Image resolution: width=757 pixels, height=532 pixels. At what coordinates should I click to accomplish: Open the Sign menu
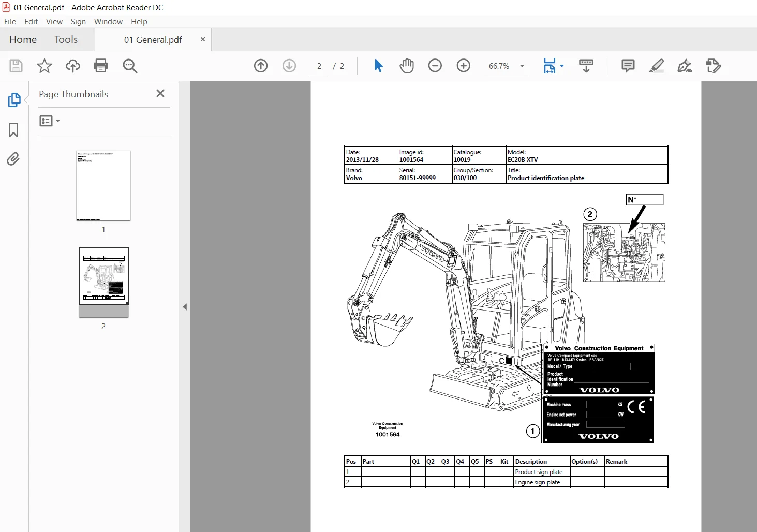point(78,21)
